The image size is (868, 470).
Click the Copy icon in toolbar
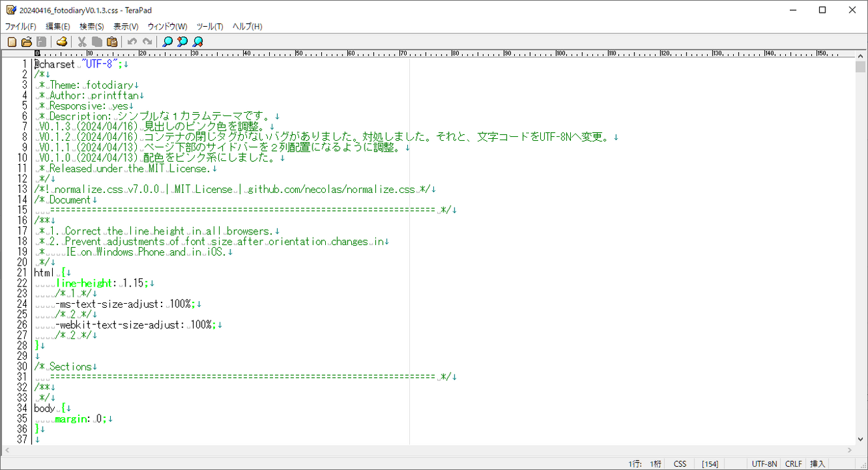(97, 41)
